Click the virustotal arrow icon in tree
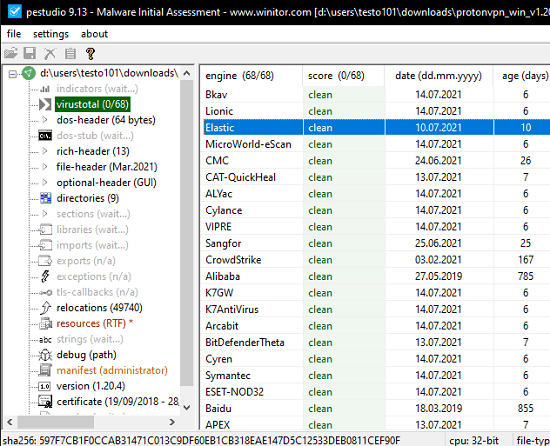Viewport: 550px width, 446px height. (x=45, y=104)
